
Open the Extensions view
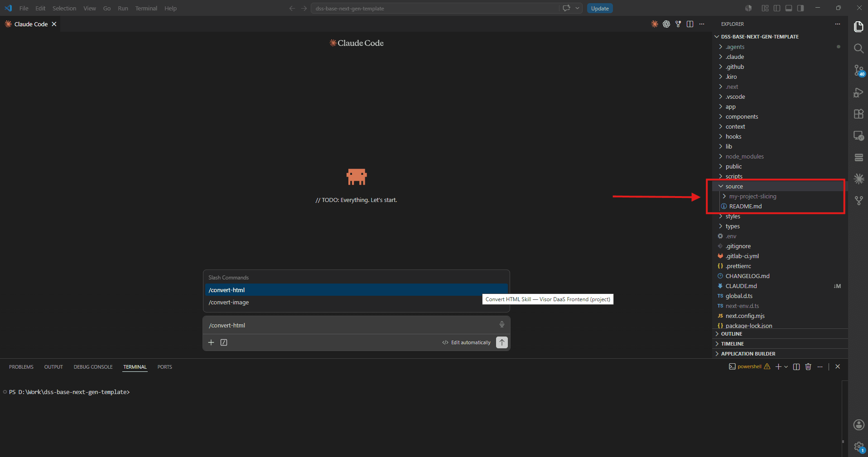858,114
